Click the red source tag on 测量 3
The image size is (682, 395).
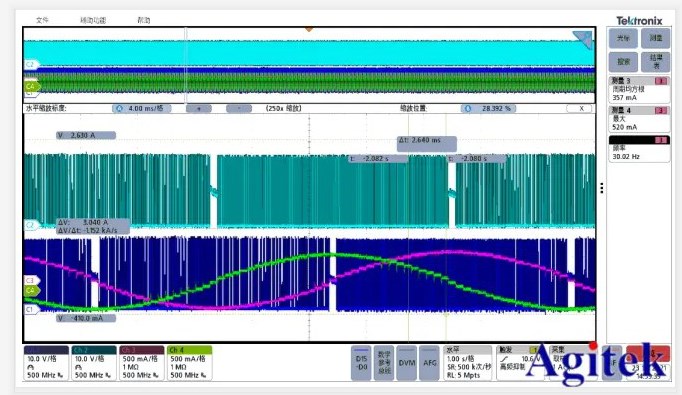(x=661, y=81)
